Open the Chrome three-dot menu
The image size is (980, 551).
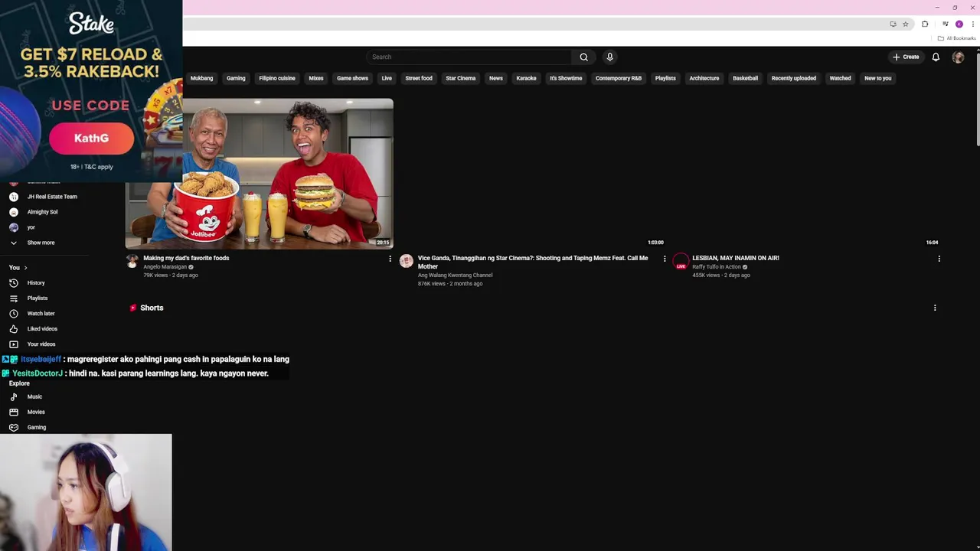click(x=972, y=24)
